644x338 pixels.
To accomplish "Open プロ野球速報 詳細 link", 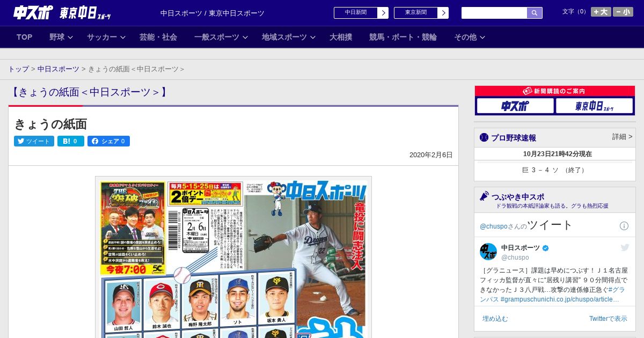I will (622, 137).
